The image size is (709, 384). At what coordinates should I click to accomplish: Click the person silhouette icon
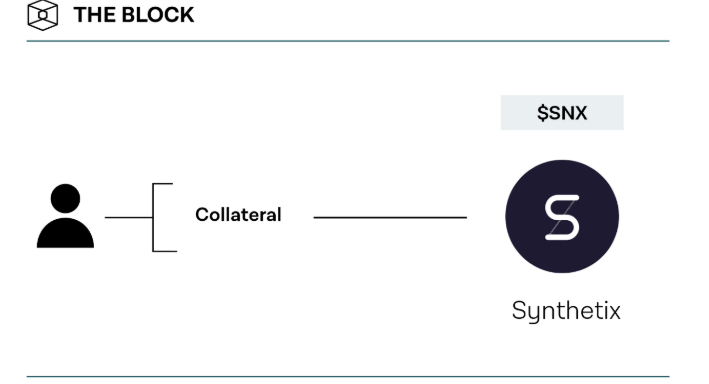pyautogui.click(x=65, y=216)
